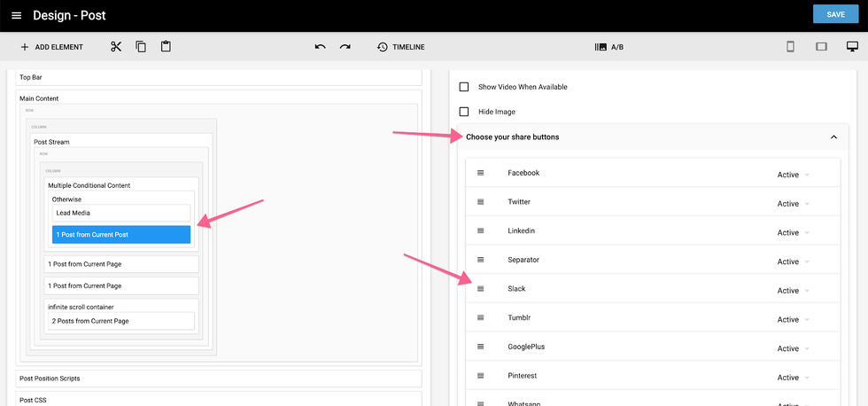This screenshot has width=868, height=406.
Task: Open the Facebook Active status dropdown
Action: point(793,175)
